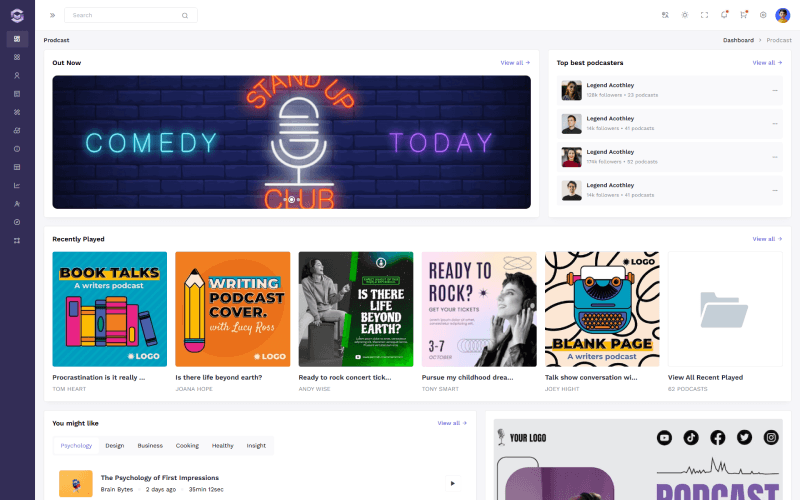Viewport: 800px width, 500px height.
Task: Select the carousel slide indicator dot
Action: tap(292, 199)
